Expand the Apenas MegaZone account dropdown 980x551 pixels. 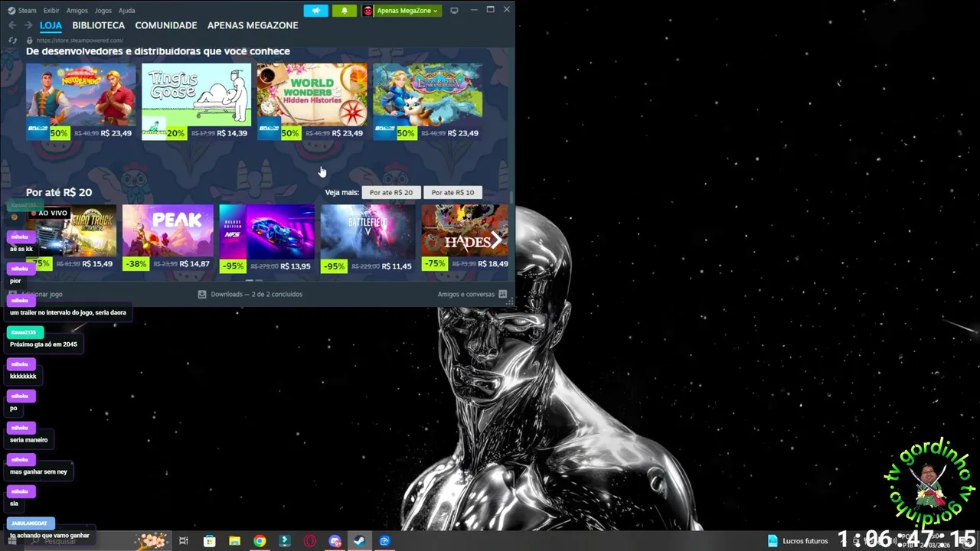(x=407, y=11)
